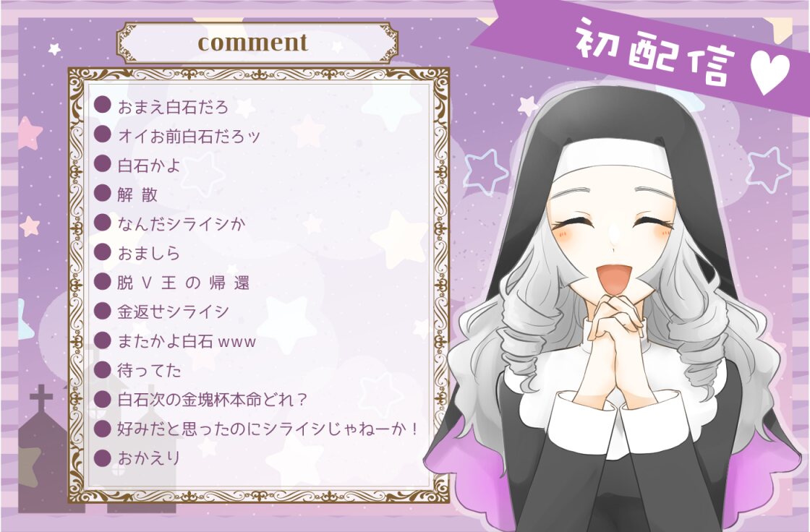
Task: Open the またかよ白石 www comment
Action: click(x=187, y=341)
